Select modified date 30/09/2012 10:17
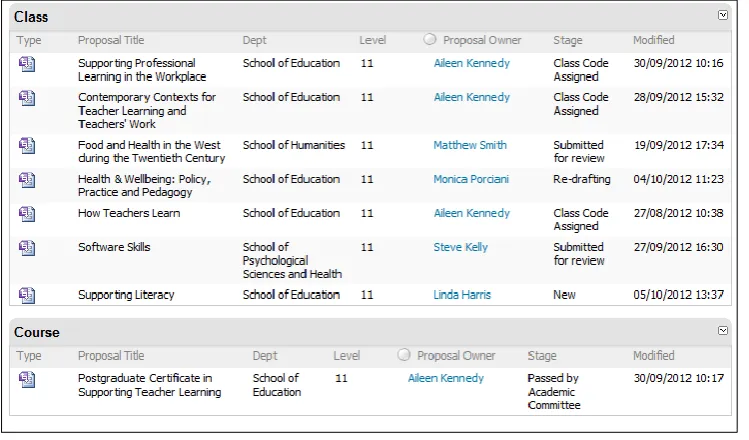 [x=678, y=379]
